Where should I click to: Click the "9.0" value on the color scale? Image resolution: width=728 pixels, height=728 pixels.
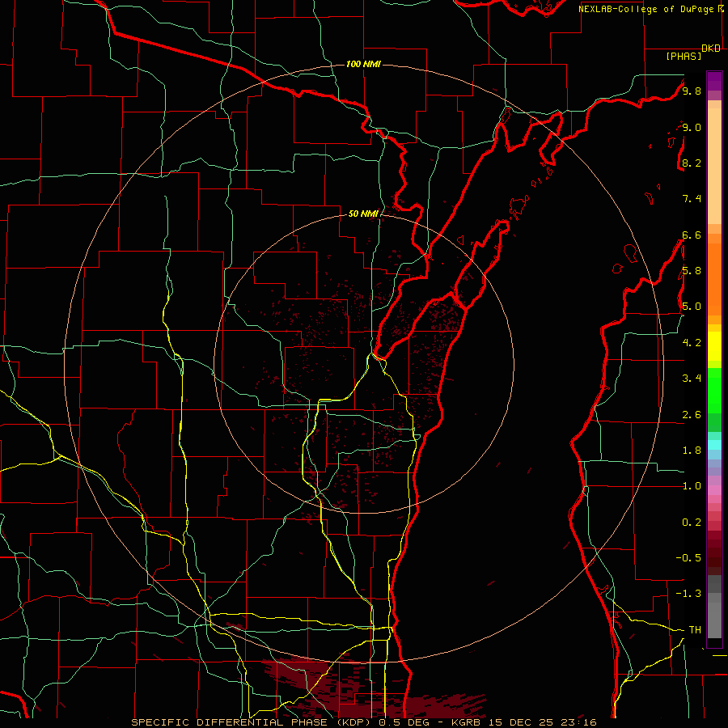pyautogui.click(x=692, y=127)
